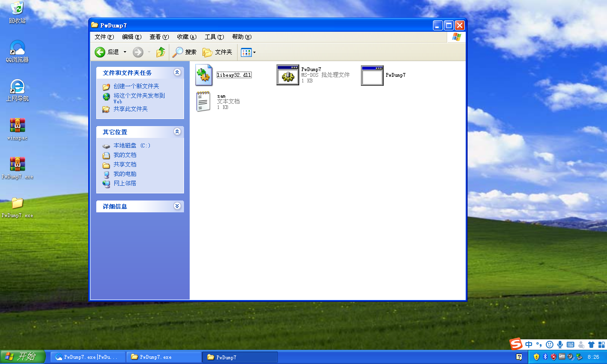Click the Sogou input method S logo
The height and width of the screenshot is (364, 607).
(x=516, y=344)
